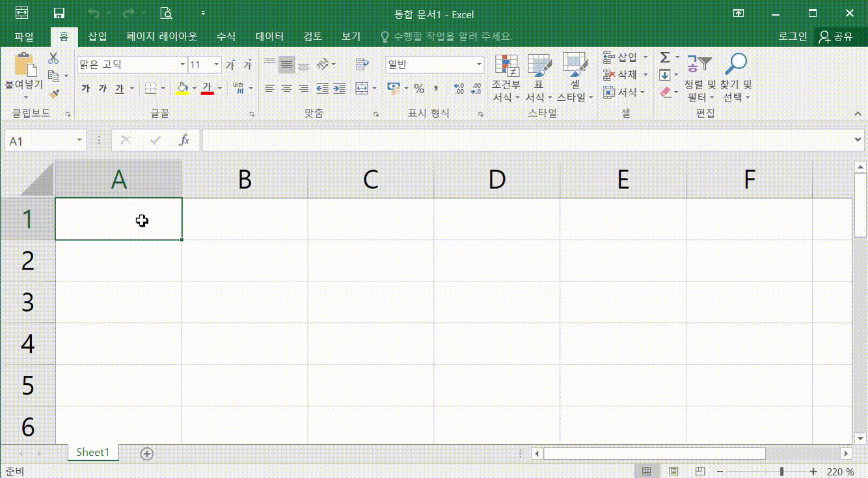Switch to the 보기 (View) tab
The height and width of the screenshot is (478, 868).
pos(351,36)
